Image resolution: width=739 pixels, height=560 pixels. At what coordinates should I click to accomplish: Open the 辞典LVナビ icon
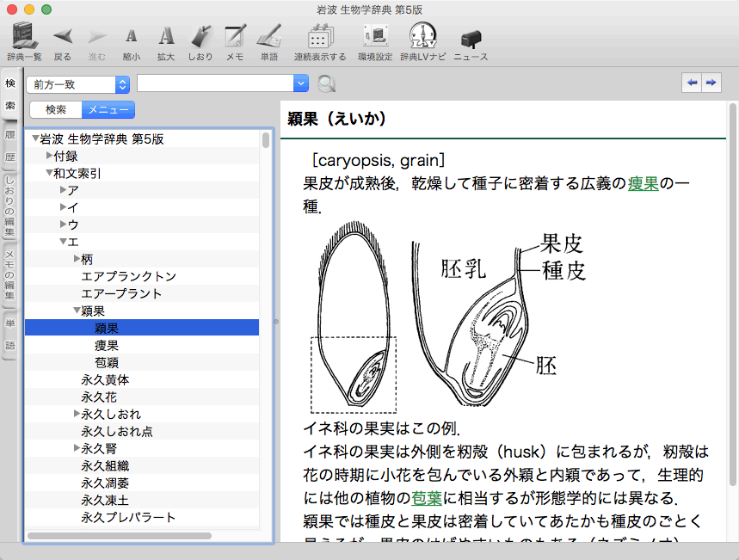(x=422, y=37)
